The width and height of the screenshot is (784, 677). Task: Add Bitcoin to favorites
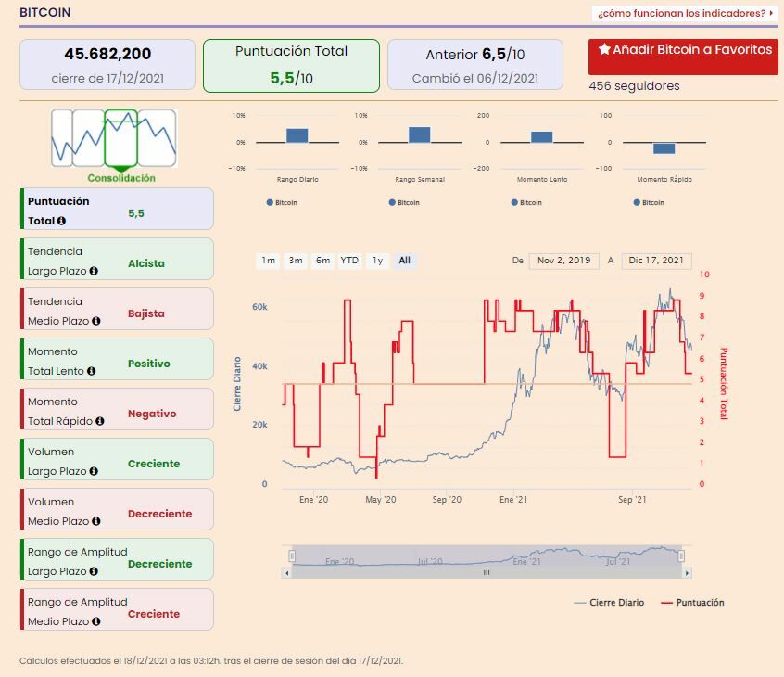coord(683,57)
